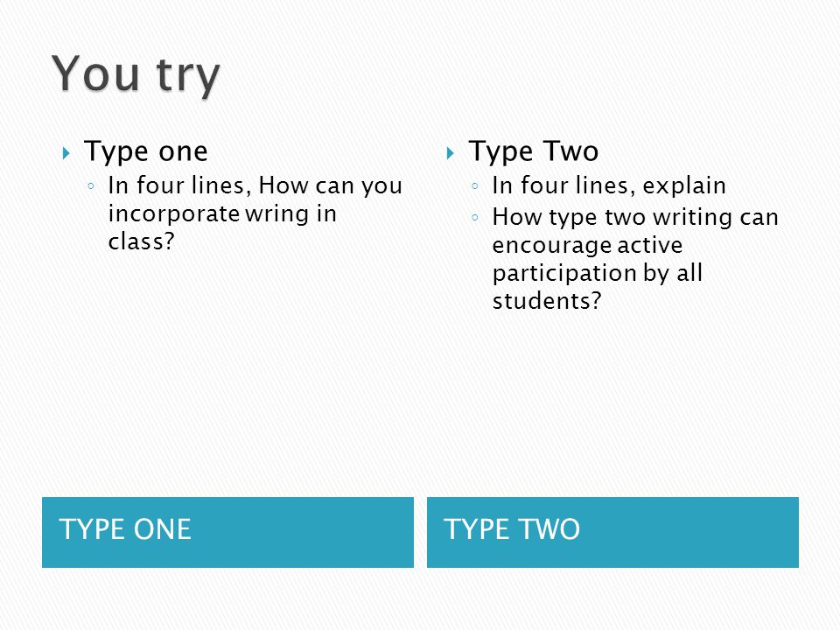This screenshot has height=630, width=840.
Task: Click the text 'In four lines, explain'
Action: coord(609,186)
